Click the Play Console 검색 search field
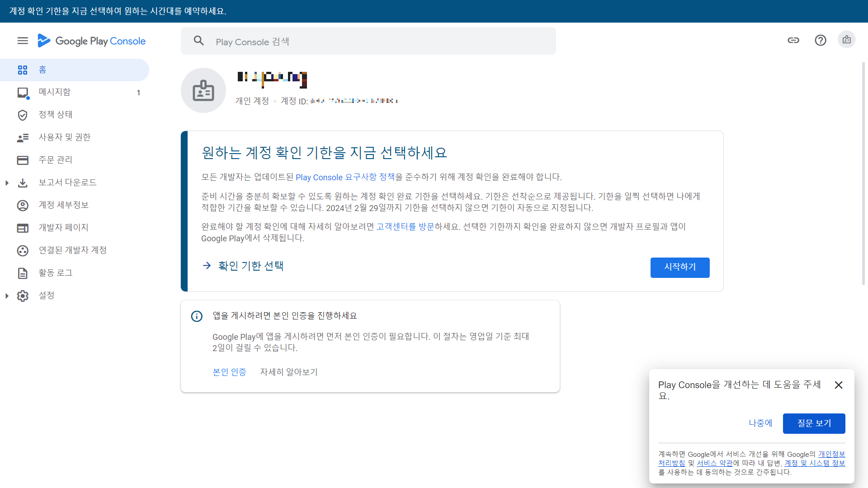868x488 pixels. pos(368,41)
